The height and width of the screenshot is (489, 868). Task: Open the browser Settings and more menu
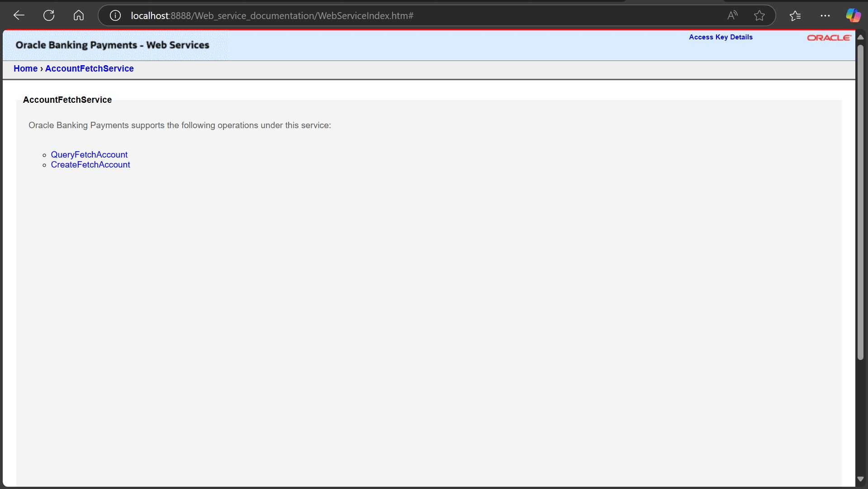coord(825,15)
